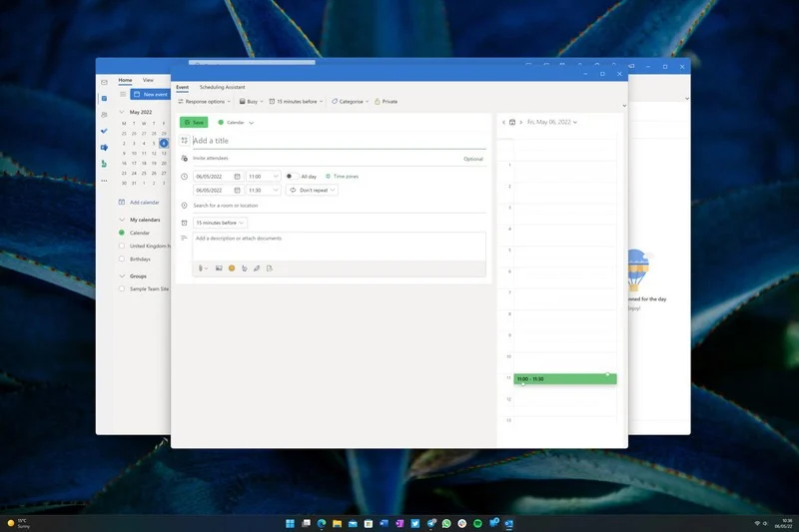Go to previous day in side calendar

point(503,122)
